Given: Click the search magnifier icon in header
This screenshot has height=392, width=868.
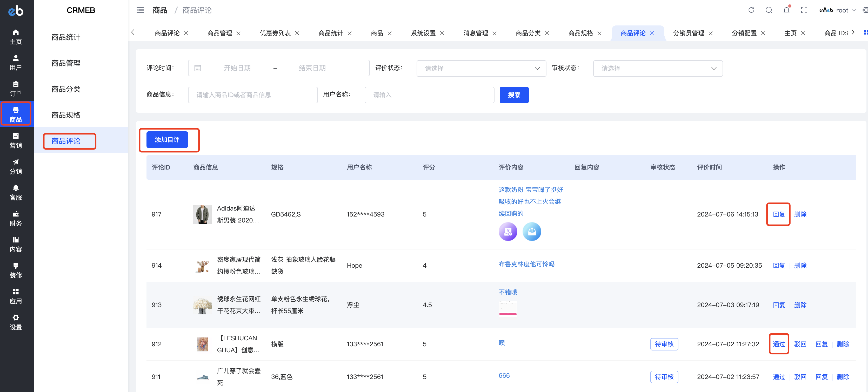Looking at the screenshot, I should tap(769, 10).
